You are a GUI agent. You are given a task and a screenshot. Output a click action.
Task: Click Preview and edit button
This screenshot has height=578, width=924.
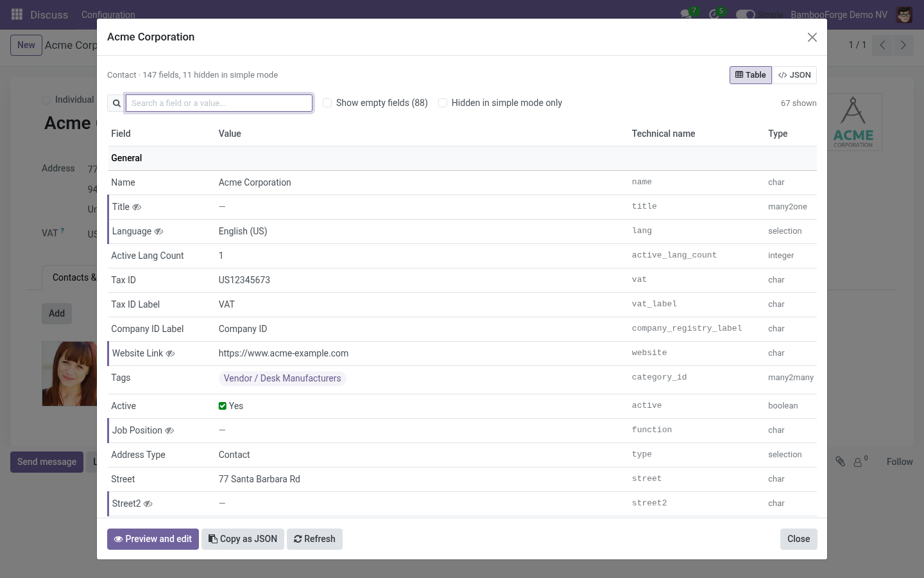(x=153, y=539)
